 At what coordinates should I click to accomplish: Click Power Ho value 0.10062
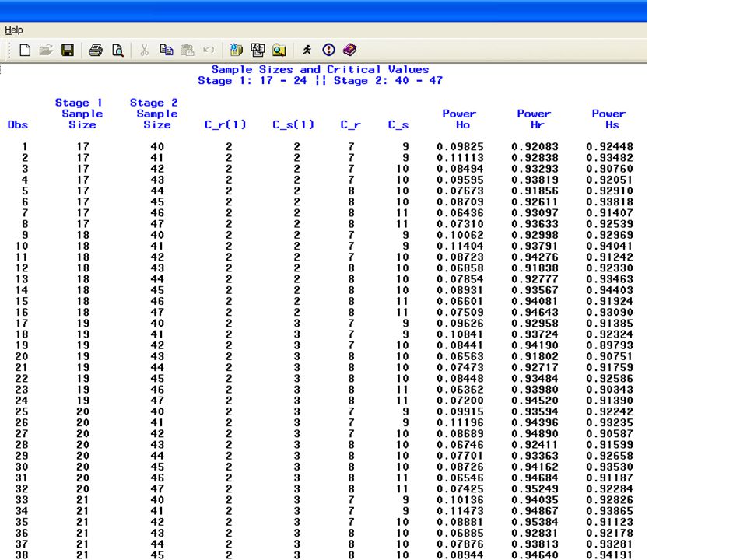pos(460,235)
